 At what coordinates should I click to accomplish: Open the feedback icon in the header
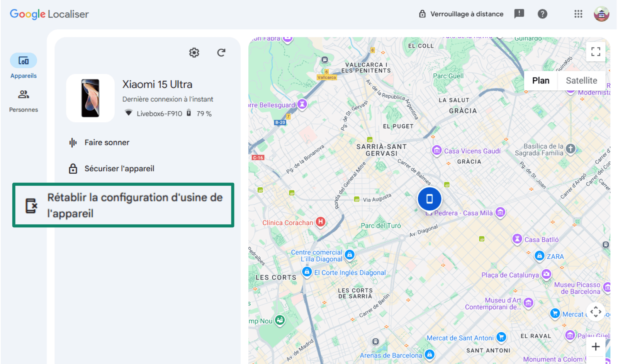point(519,14)
